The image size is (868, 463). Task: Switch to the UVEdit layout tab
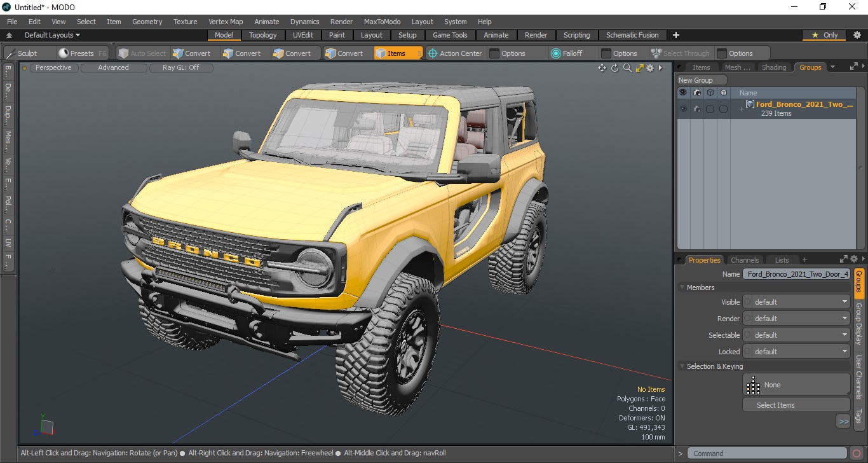[304, 35]
